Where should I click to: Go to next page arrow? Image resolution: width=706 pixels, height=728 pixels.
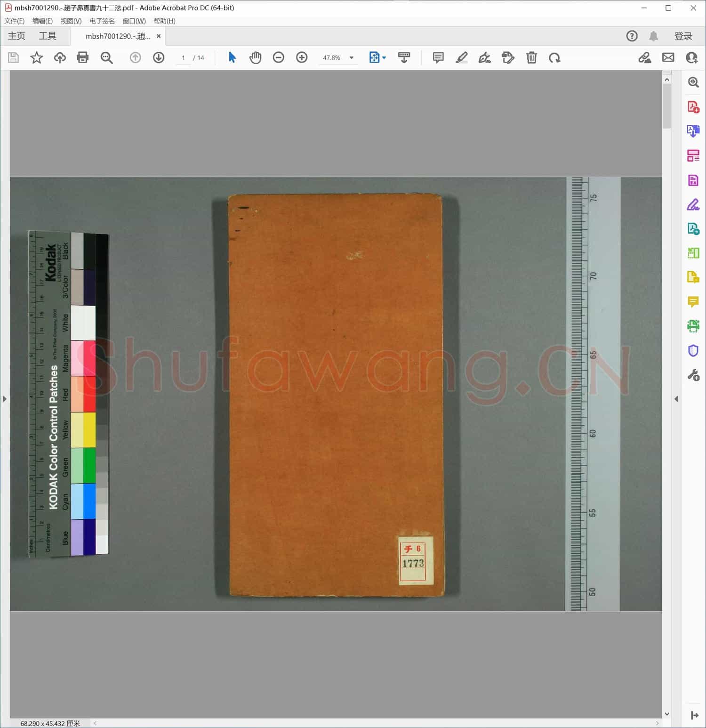159,57
